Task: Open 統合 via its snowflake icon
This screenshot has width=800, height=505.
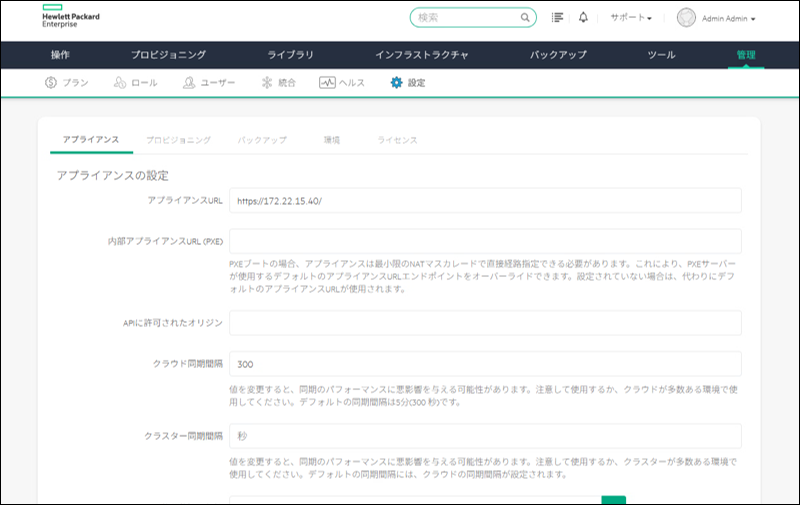Action: (x=266, y=83)
